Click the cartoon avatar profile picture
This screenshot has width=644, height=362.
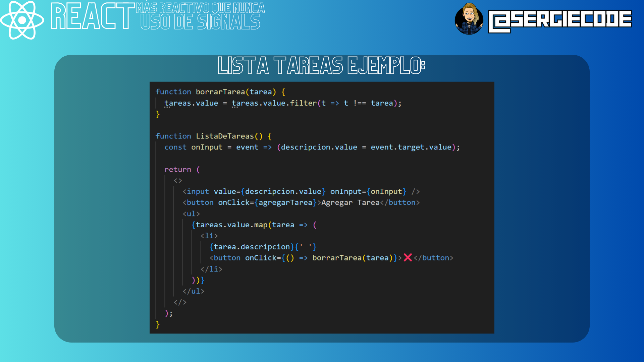coord(469,19)
